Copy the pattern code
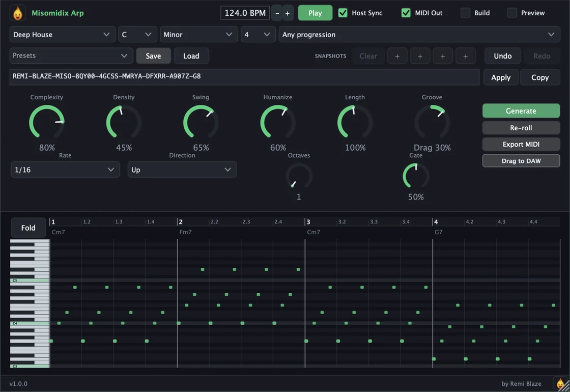 click(540, 77)
